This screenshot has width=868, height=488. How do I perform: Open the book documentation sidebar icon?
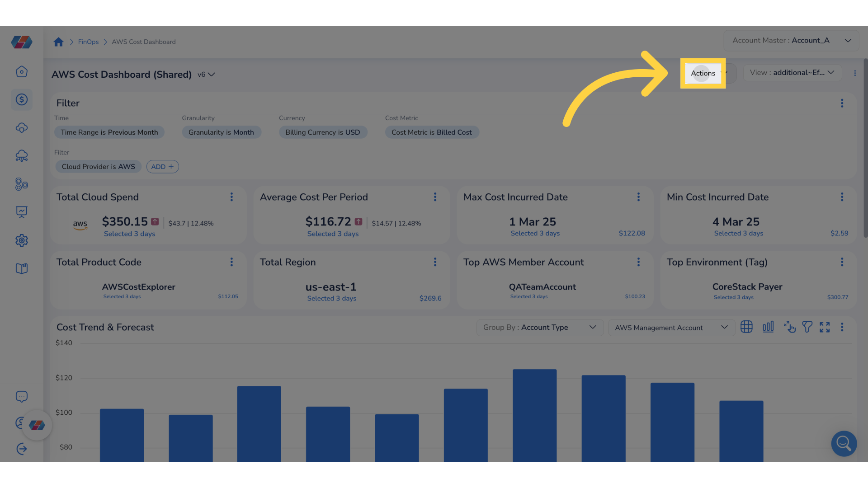(x=22, y=268)
